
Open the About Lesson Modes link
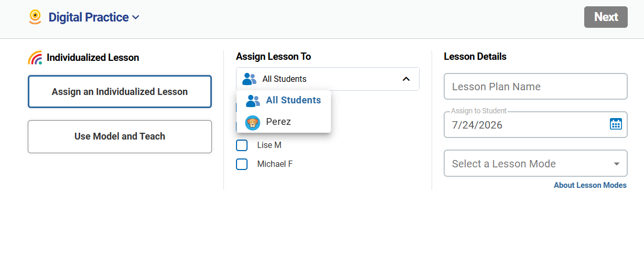(x=590, y=185)
